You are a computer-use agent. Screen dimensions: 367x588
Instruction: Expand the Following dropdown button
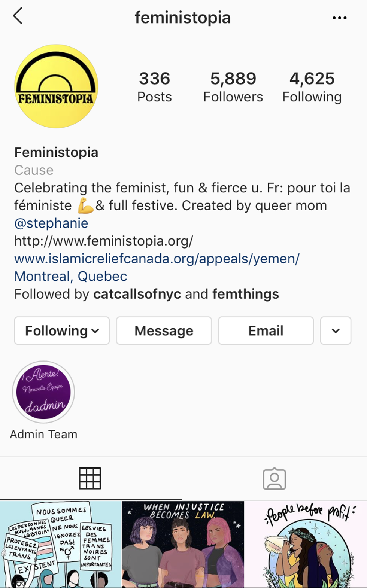[x=62, y=331]
